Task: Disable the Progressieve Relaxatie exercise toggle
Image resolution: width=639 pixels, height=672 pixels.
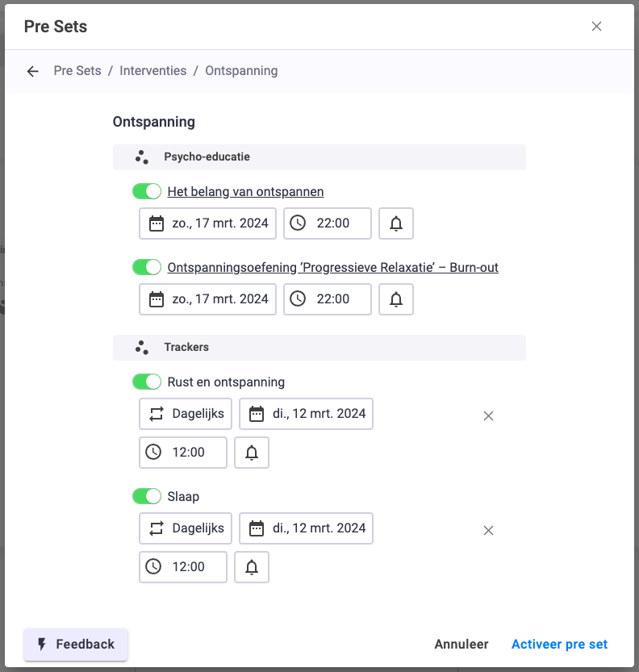Action: tap(147, 267)
